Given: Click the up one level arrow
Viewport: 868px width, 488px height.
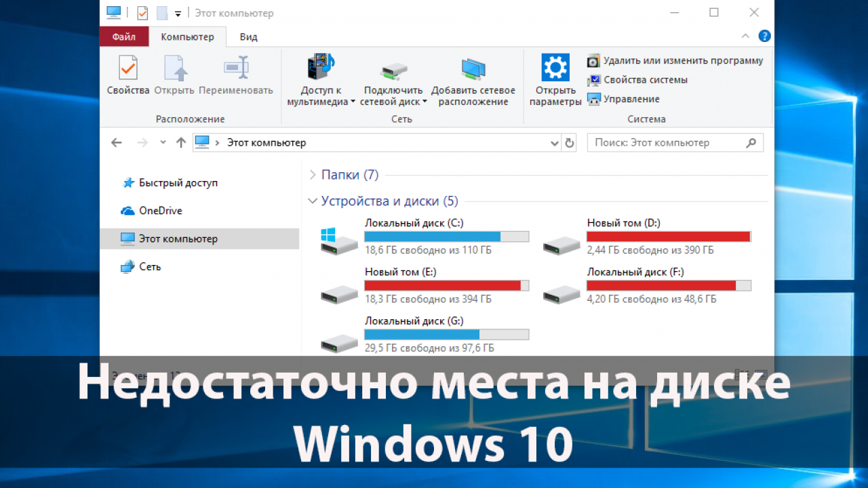Looking at the screenshot, I should click(x=181, y=143).
